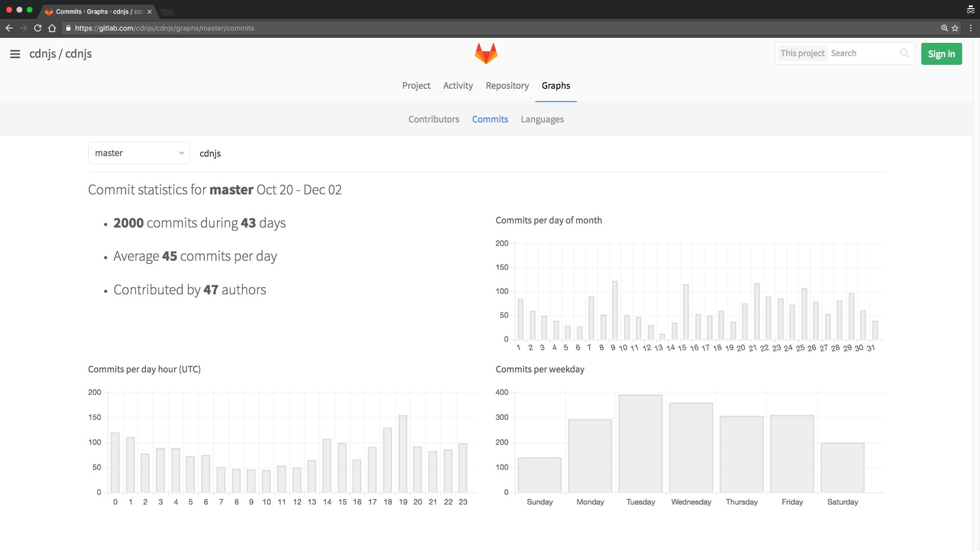Select the Repository menu item
This screenshot has height=551, width=980.
click(507, 86)
